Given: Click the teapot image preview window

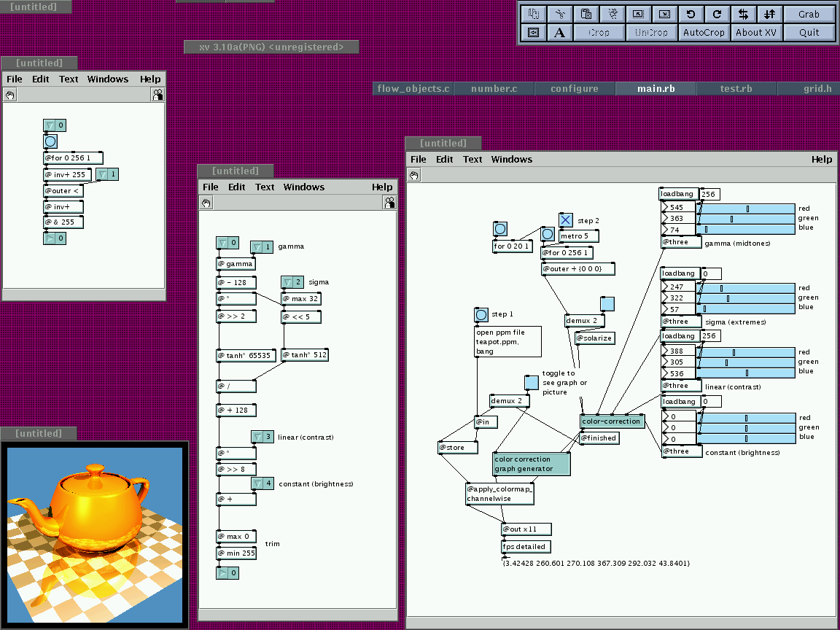Looking at the screenshot, I should click(95, 535).
